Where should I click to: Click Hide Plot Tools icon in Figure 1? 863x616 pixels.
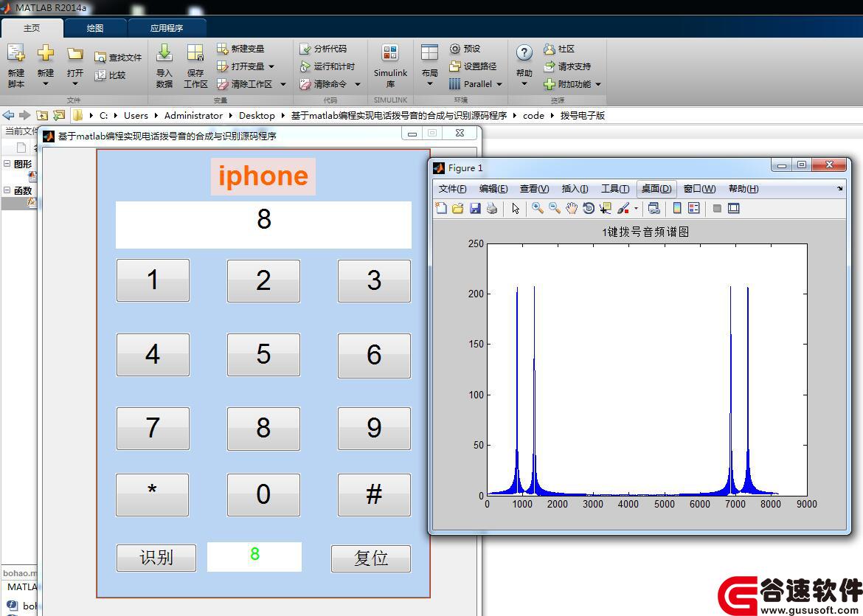point(717,208)
